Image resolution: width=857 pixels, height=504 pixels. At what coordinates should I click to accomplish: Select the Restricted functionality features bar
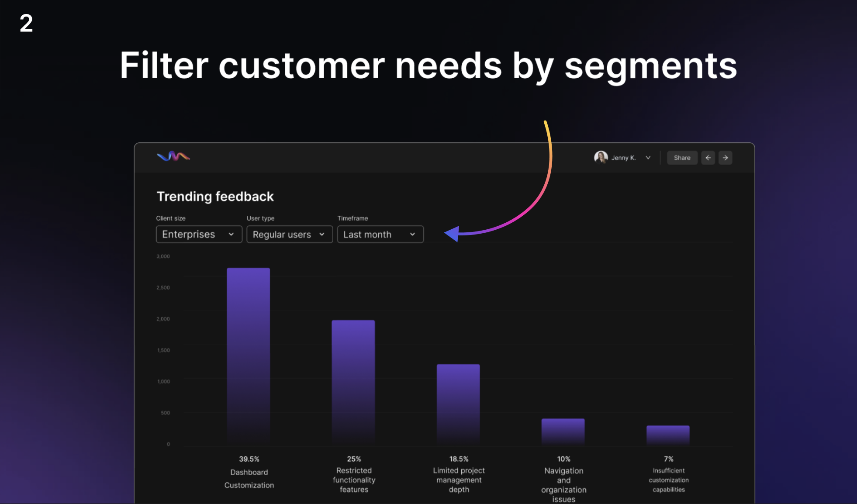353,382
